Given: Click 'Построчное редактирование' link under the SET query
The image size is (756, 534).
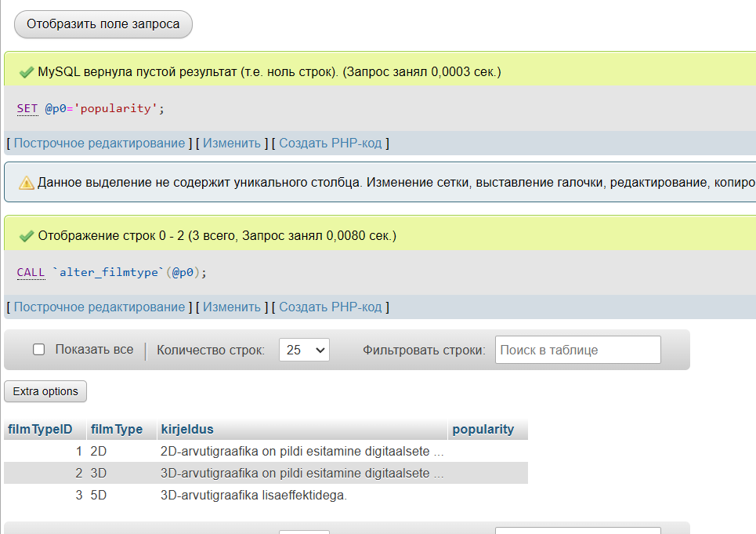Looking at the screenshot, I should (99, 143).
